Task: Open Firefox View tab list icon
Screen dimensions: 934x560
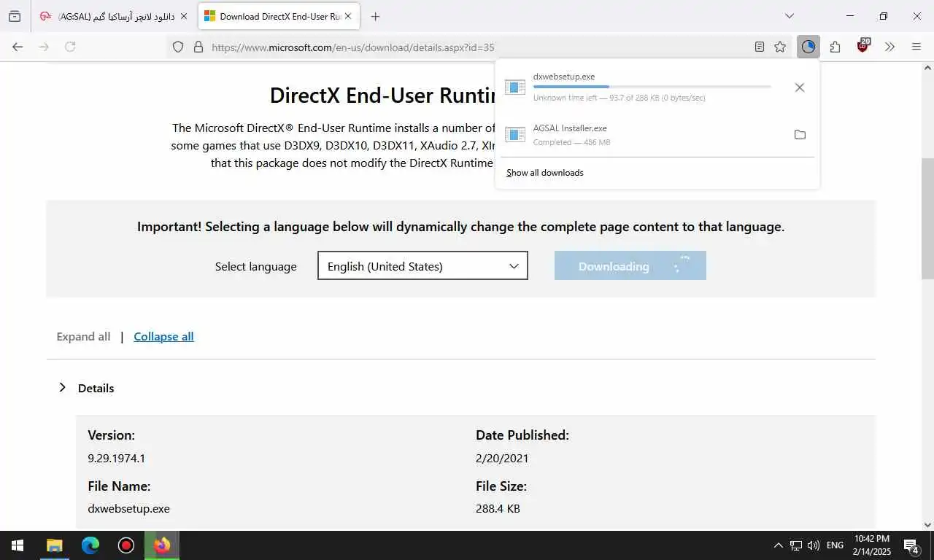Action: tap(15, 16)
